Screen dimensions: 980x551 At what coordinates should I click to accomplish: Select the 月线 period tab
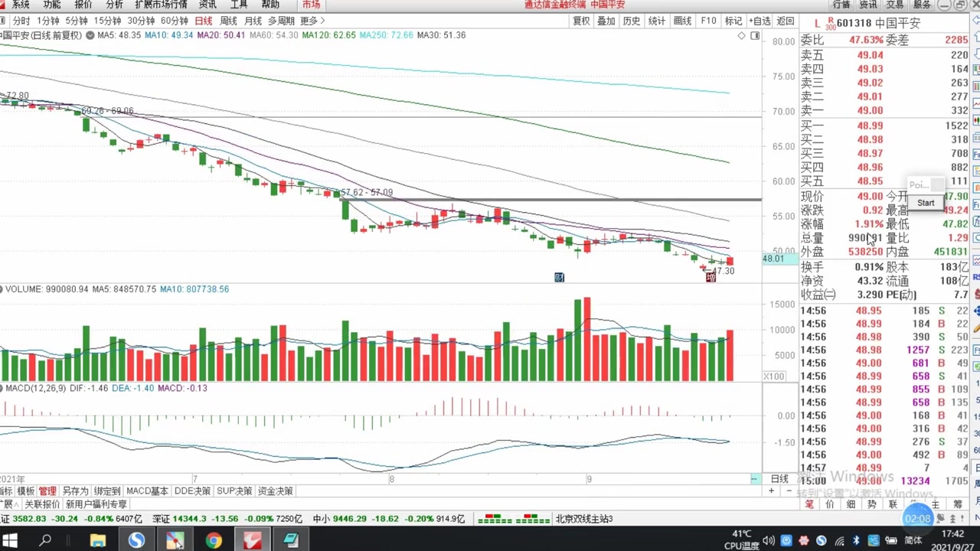[x=253, y=21]
